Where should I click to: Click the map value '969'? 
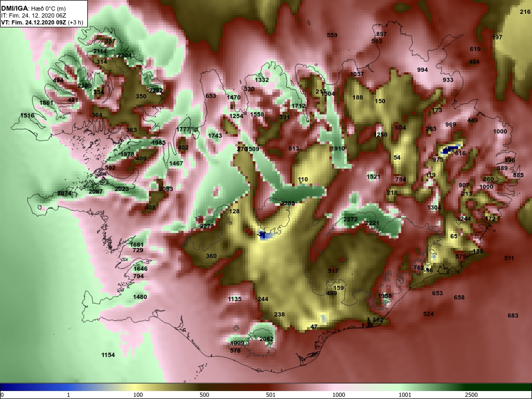pyautogui.click(x=451, y=124)
